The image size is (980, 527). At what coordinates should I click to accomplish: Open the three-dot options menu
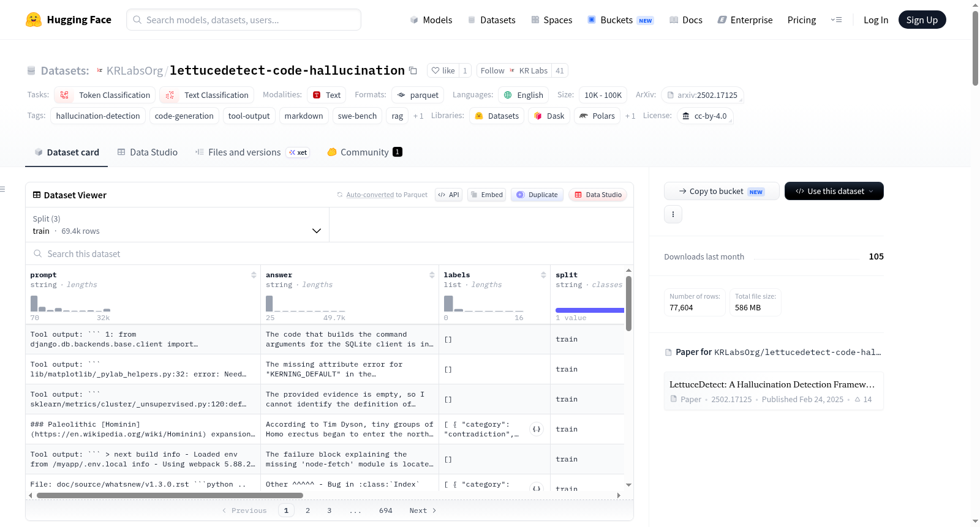pyautogui.click(x=673, y=214)
